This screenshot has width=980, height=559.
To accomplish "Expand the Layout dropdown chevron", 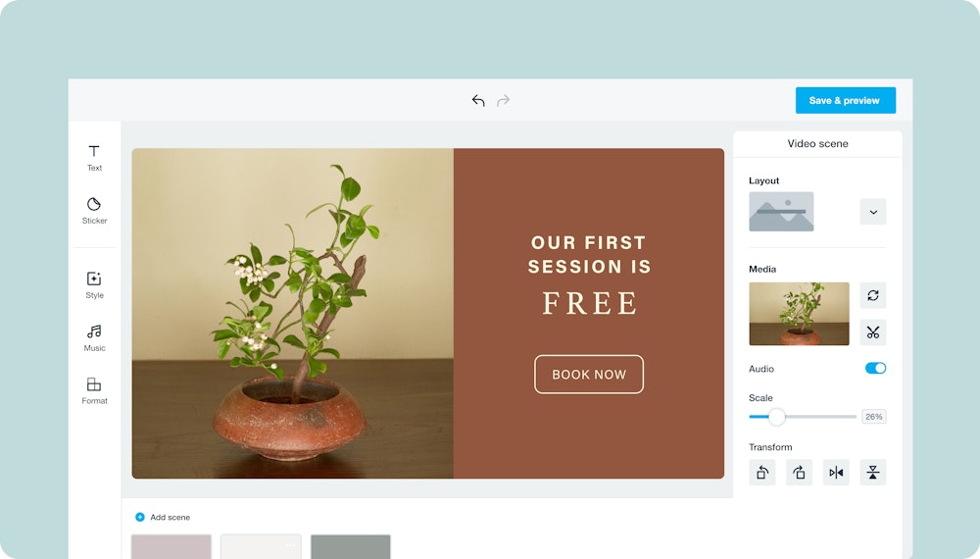I will coord(873,212).
